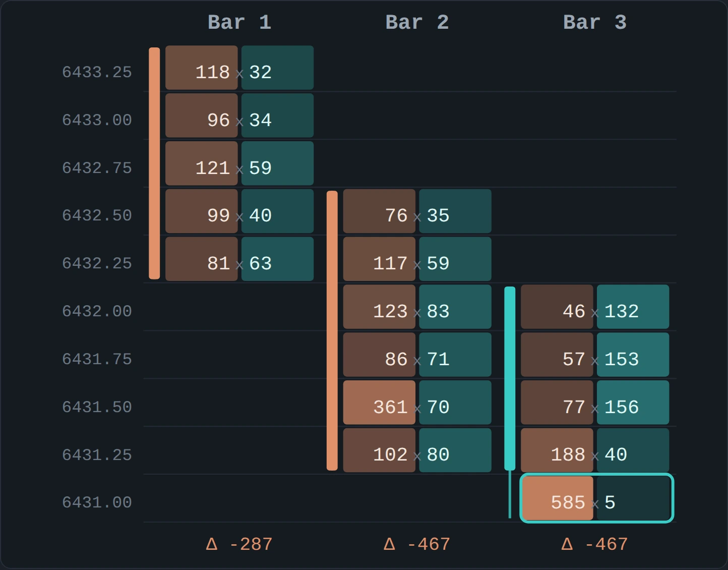Click ask cell 35 in Bar 2
728x570 pixels.
[x=455, y=211]
